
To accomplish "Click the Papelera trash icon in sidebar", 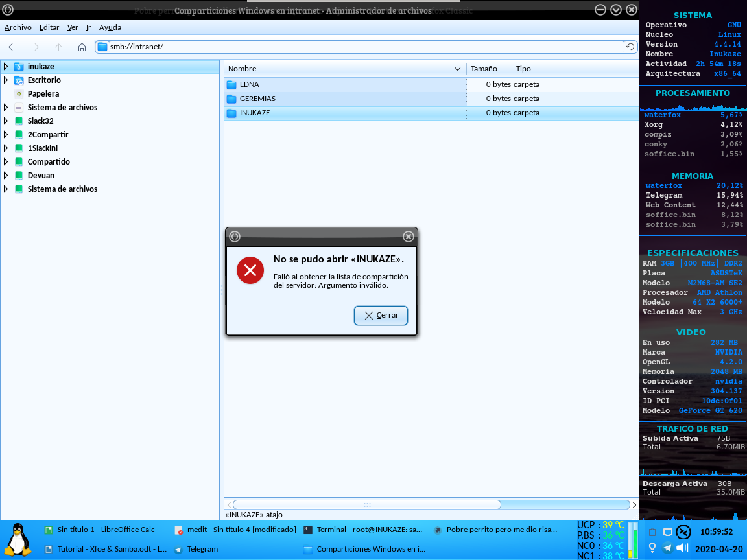I will (x=19, y=94).
